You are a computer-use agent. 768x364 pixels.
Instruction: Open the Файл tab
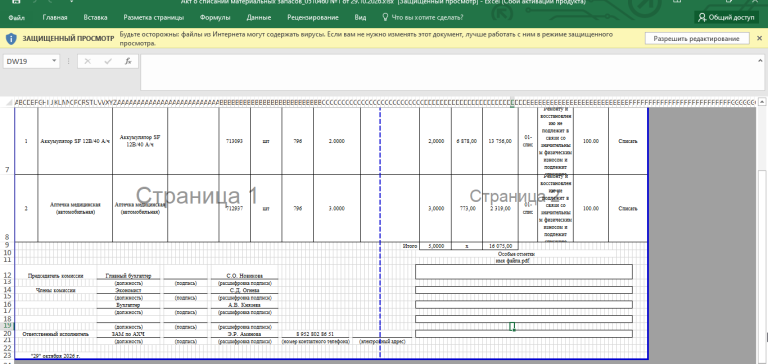tap(17, 18)
